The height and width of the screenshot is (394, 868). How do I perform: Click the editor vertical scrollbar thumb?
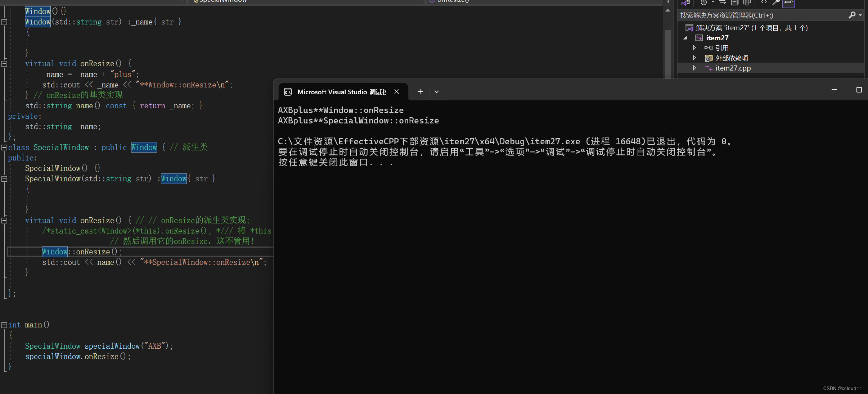coord(668,54)
